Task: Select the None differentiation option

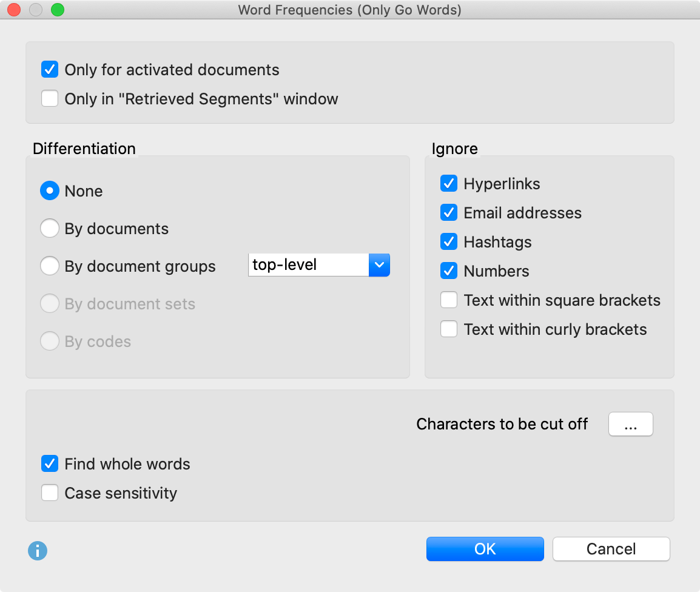Action: 50,190
